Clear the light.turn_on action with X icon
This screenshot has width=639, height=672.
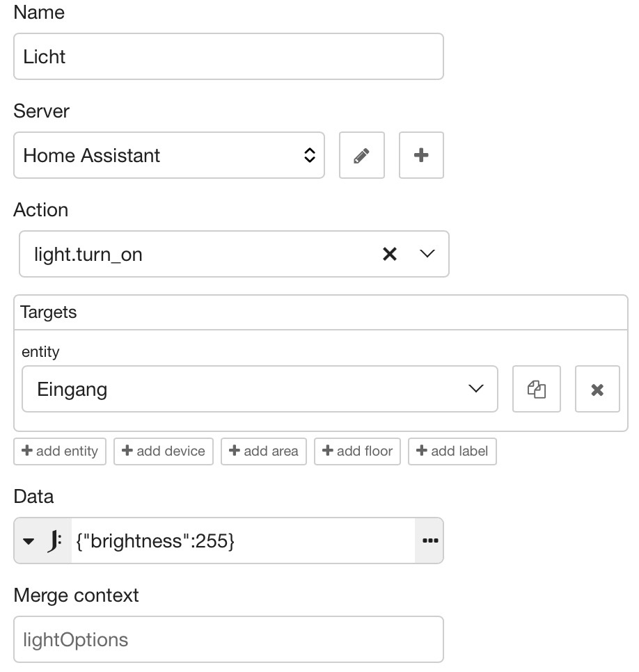click(x=389, y=254)
